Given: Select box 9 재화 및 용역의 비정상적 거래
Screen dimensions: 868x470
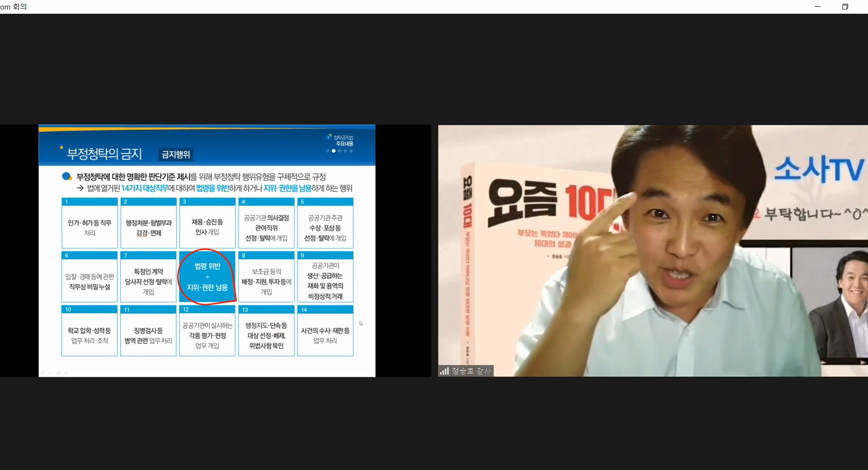Looking at the screenshot, I should pos(325,277).
